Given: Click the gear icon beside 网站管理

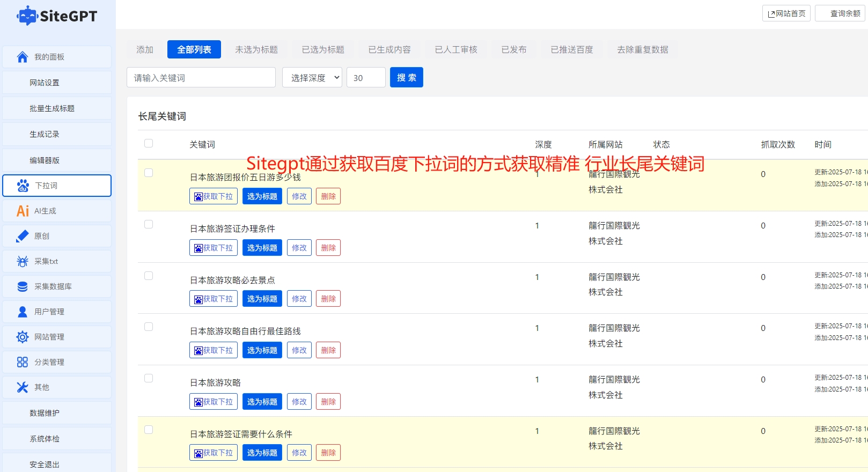Looking at the screenshot, I should (23, 337).
